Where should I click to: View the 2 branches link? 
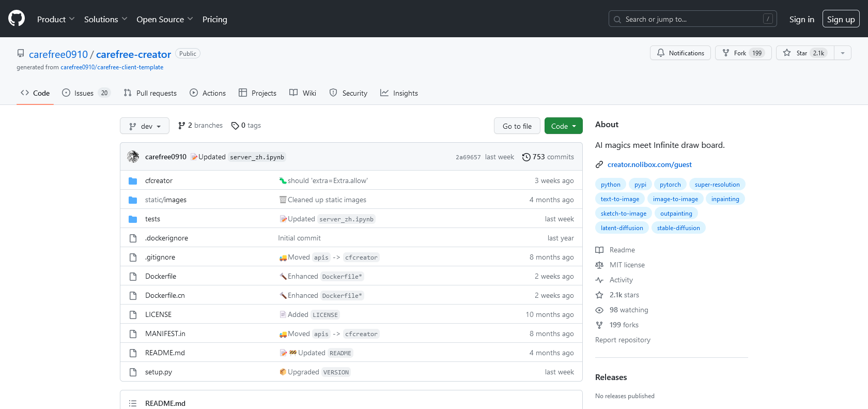click(x=200, y=125)
